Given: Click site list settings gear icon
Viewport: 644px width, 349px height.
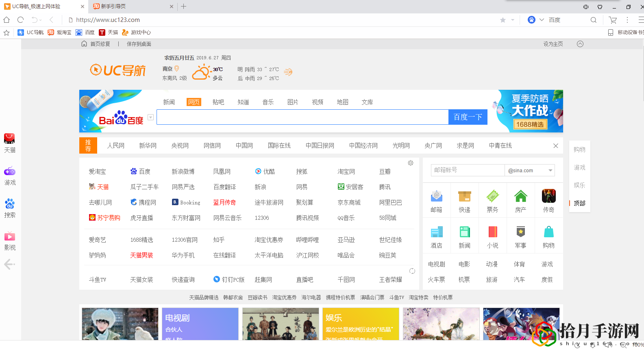Looking at the screenshot, I should [x=411, y=163].
